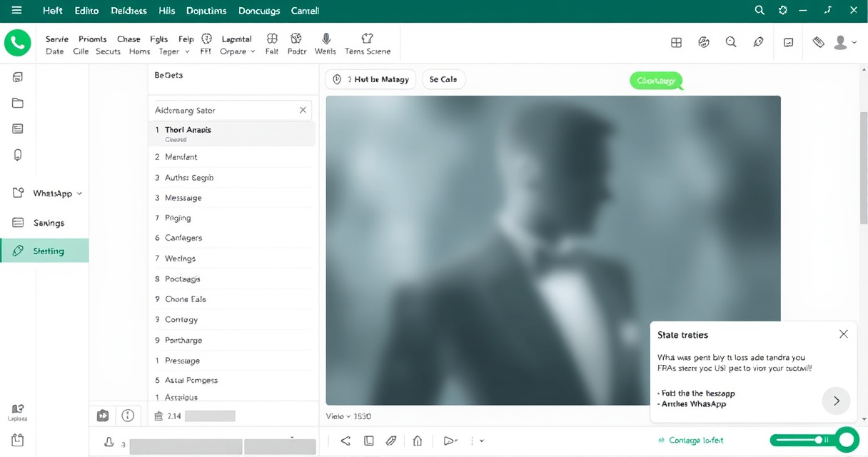
Task: Click the share icon below the image
Action: pos(345,441)
